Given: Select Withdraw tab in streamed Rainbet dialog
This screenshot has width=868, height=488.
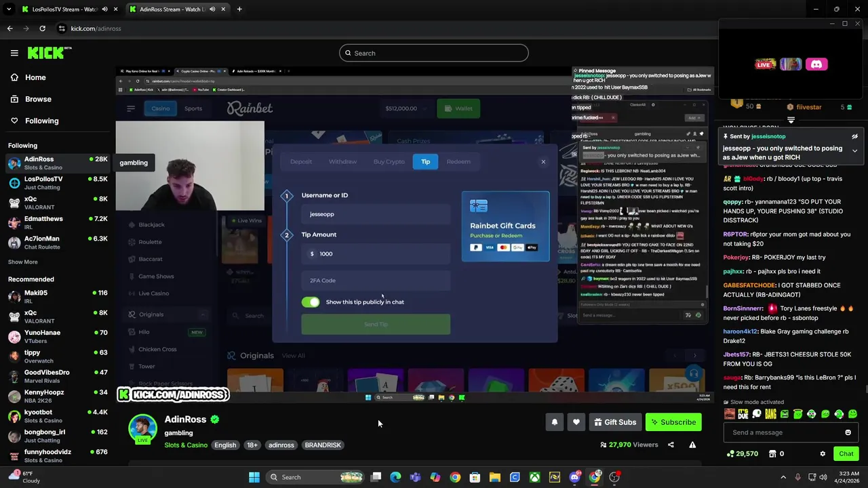Looking at the screenshot, I should [x=342, y=161].
